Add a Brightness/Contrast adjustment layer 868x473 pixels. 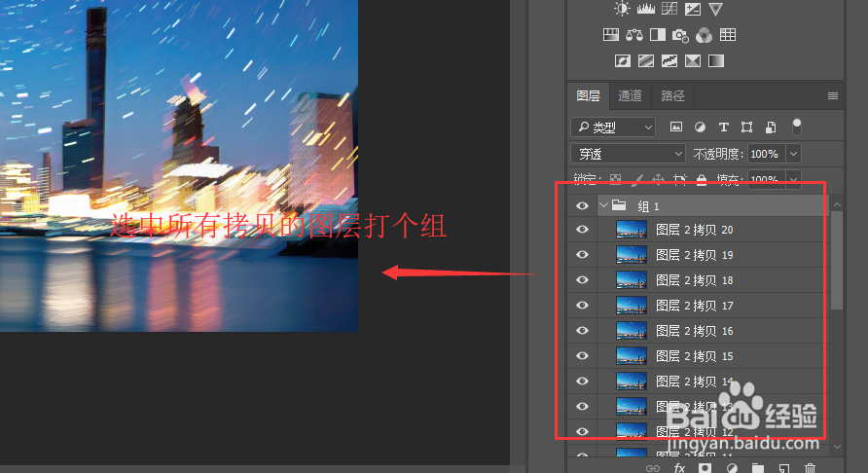coord(622,9)
